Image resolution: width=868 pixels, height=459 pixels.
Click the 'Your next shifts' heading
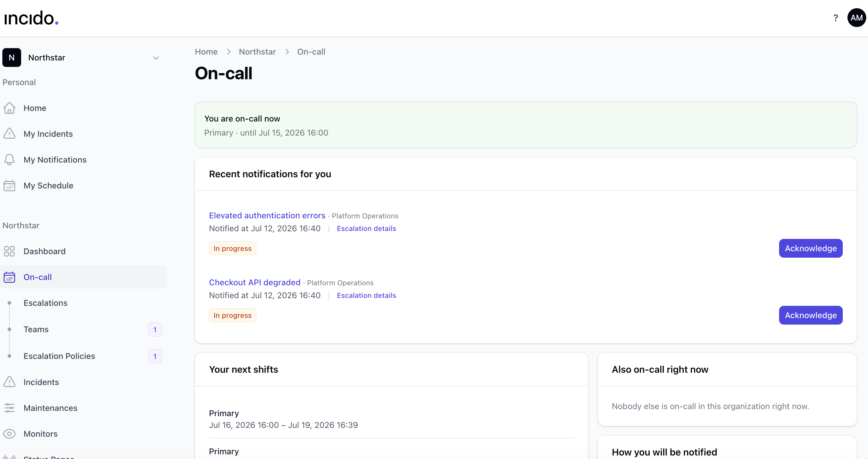click(243, 370)
